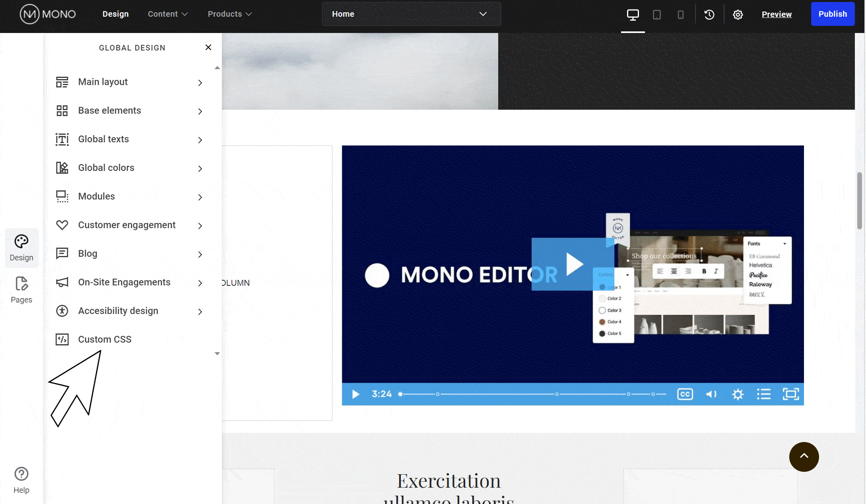Open Design in left sidebar
The width and height of the screenshot is (866, 504).
tap(21, 248)
